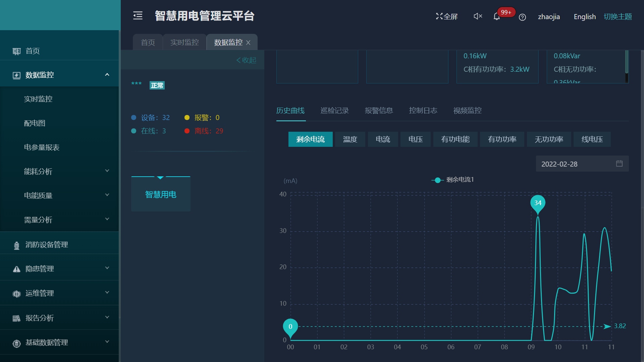Open notifications bell with 99+ badge

(x=497, y=16)
